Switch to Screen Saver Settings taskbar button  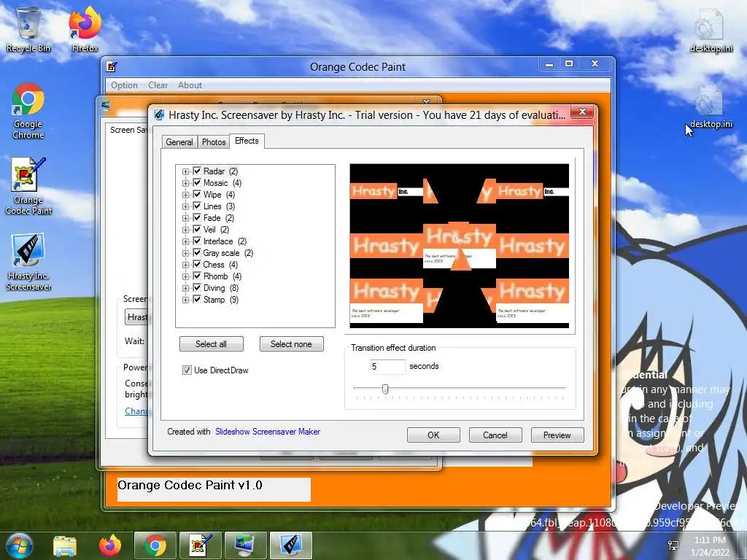click(x=245, y=545)
